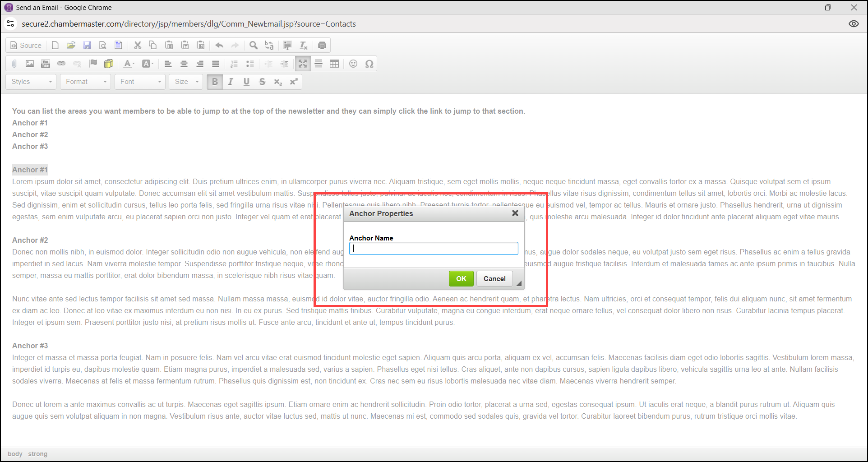This screenshot has width=868, height=462.
Task: Remove formatting from the selection
Action: coord(304,45)
